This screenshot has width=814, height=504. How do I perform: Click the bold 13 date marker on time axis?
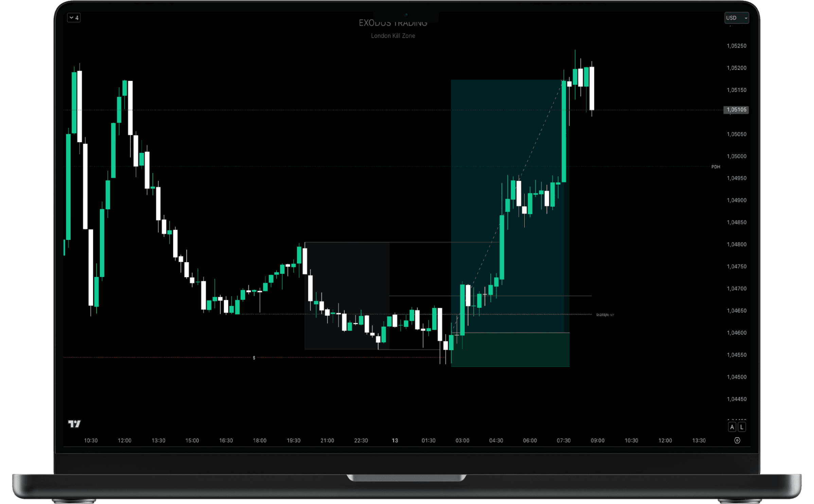394,440
